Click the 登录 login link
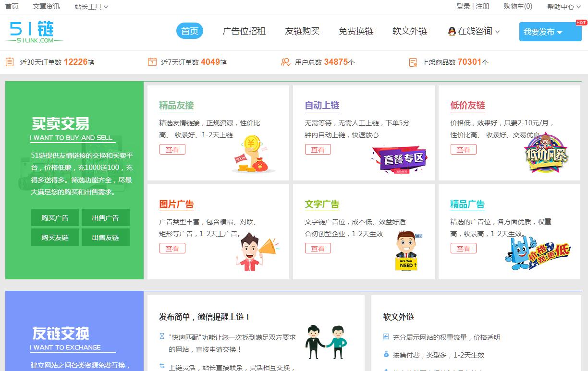 click(463, 6)
